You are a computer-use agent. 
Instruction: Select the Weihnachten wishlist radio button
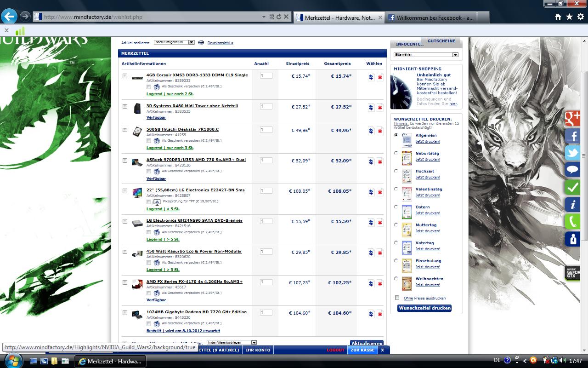[x=396, y=278]
